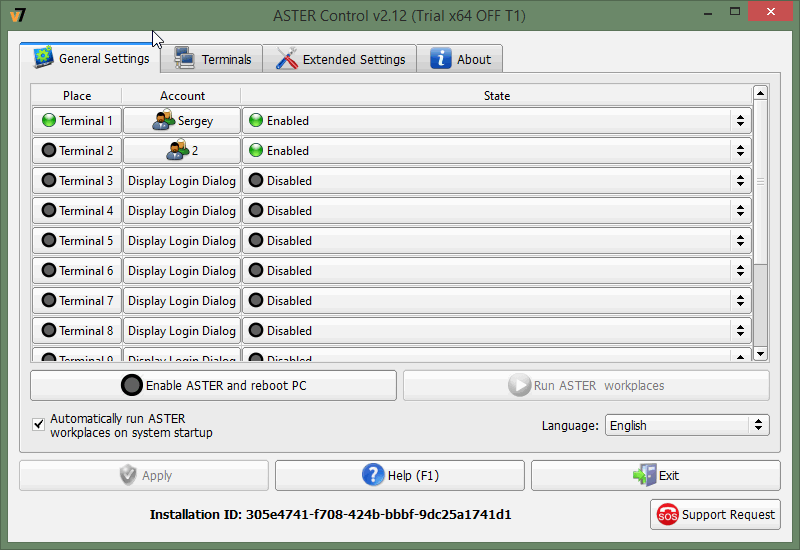This screenshot has width=800, height=550.
Task: Select Terminal 4 Display Login Dialog account cell
Action: tap(182, 211)
